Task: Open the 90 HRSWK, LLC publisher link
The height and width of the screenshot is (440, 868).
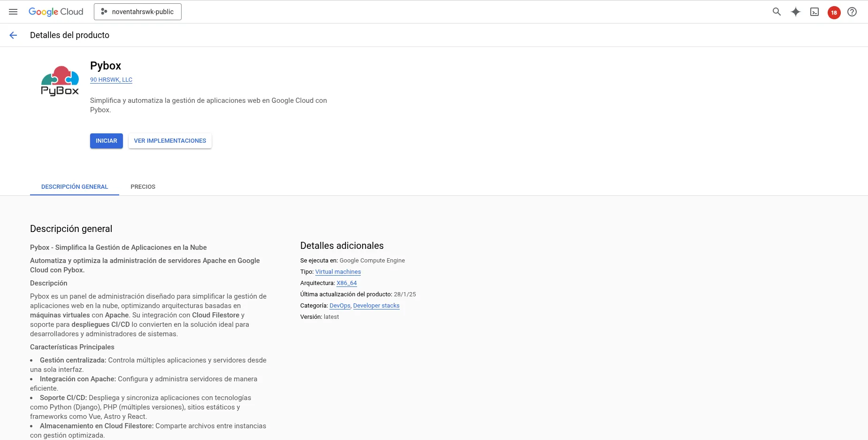Action: pyautogui.click(x=111, y=80)
